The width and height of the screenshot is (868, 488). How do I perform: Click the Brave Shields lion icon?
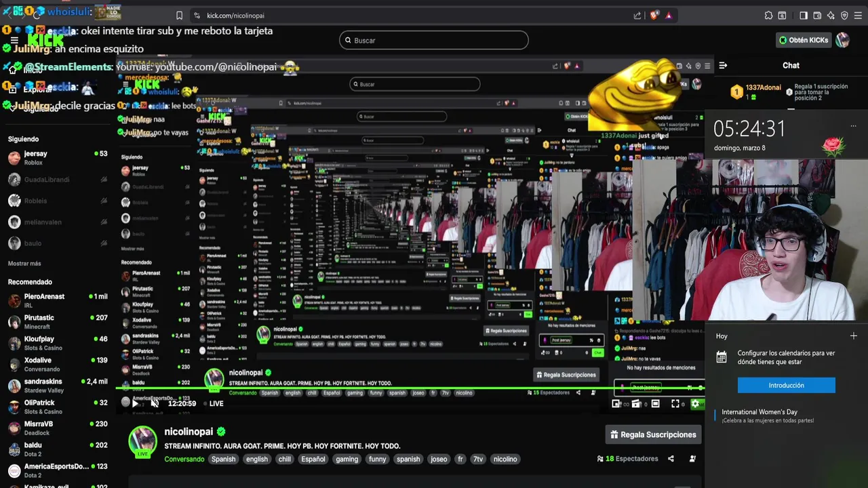(x=654, y=16)
